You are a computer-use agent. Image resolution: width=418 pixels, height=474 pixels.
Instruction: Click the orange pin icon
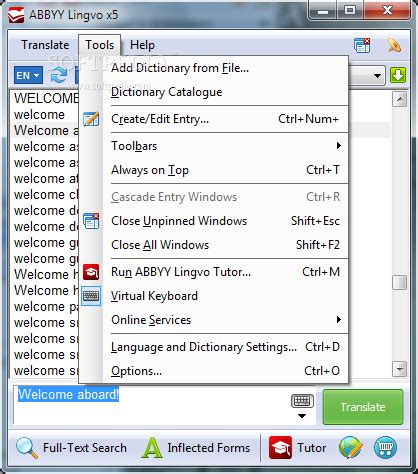pos(394,45)
